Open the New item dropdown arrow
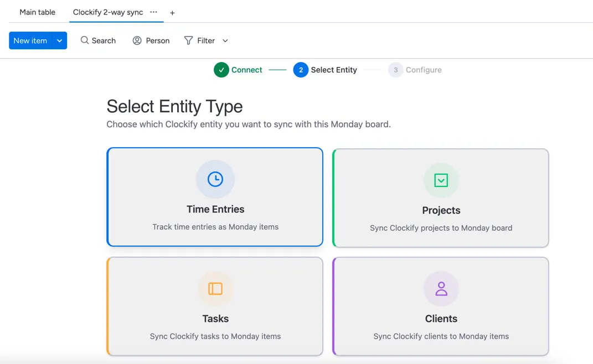 (59, 40)
